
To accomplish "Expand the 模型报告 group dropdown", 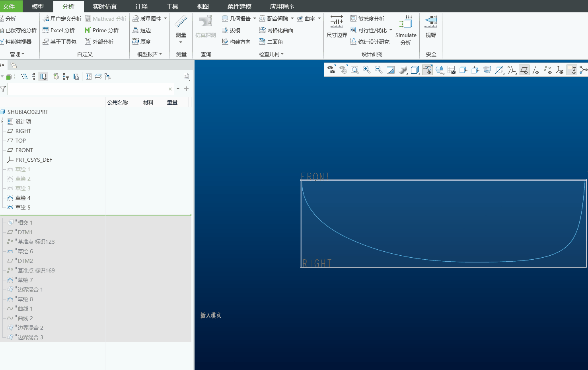I will pyautogui.click(x=150, y=54).
